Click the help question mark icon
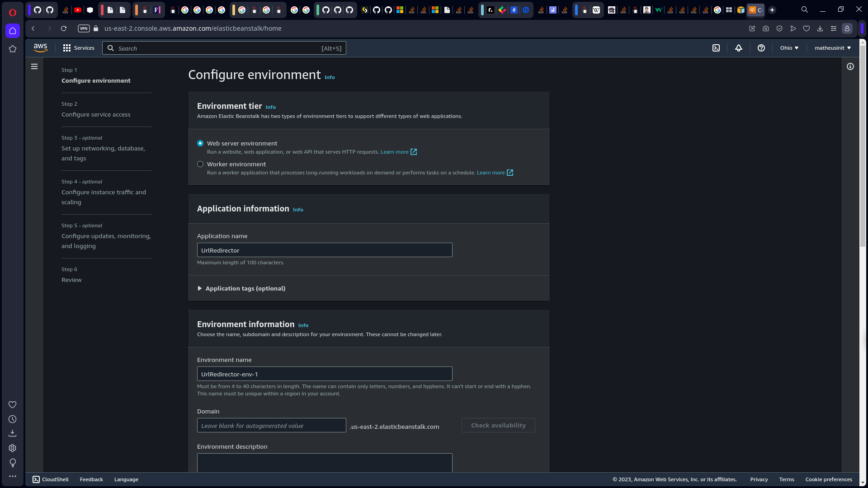The width and height of the screenshot is (868, 488). pyautogui.click(x=761, y=47)
